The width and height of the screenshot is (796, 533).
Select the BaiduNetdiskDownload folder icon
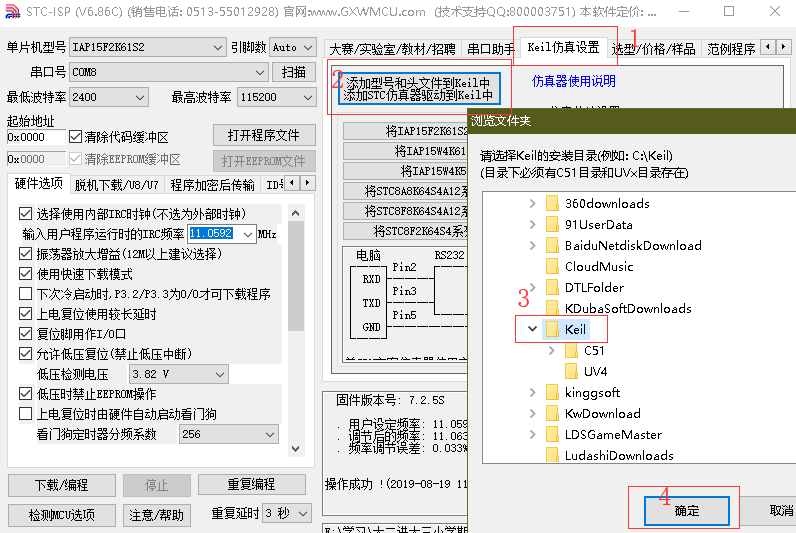(x=552, y=246)
